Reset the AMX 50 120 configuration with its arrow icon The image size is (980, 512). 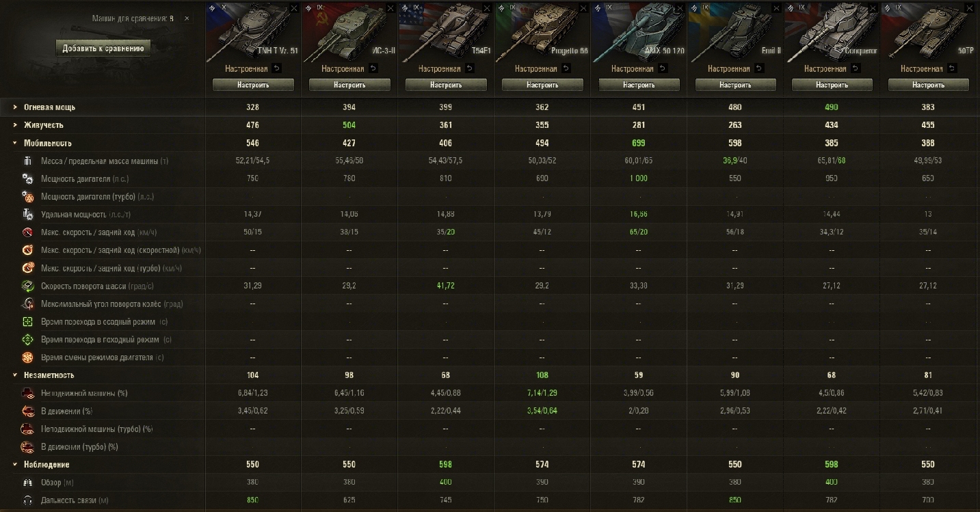663,68
